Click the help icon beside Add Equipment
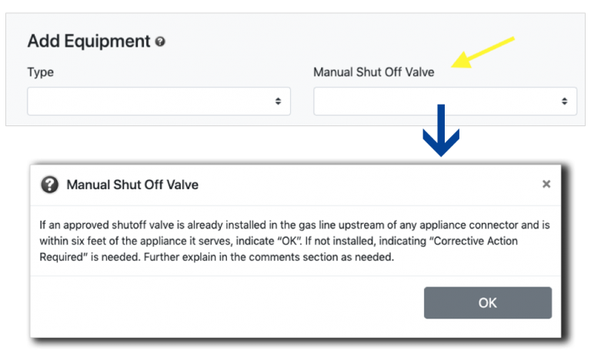 tap(160, 42)
